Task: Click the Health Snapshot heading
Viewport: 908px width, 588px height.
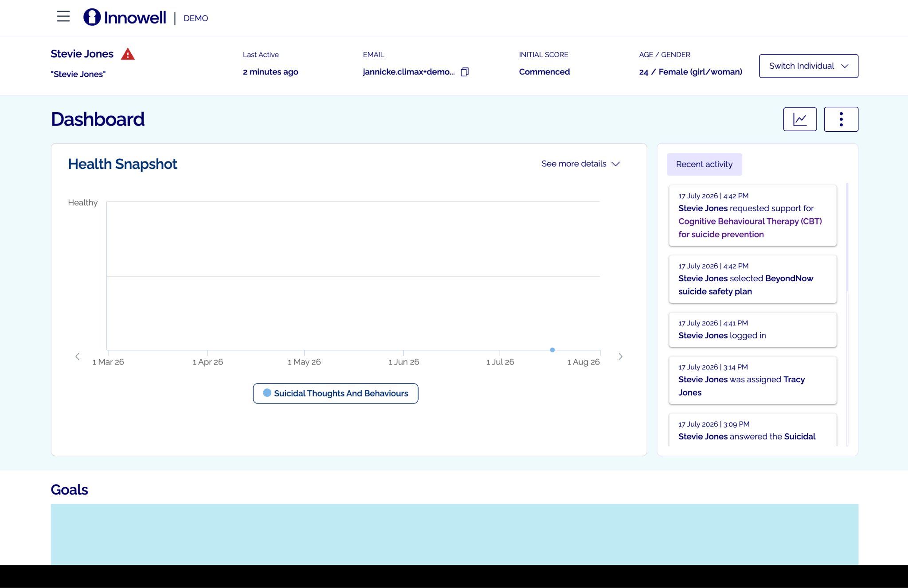Action: (x=122, y=164)
